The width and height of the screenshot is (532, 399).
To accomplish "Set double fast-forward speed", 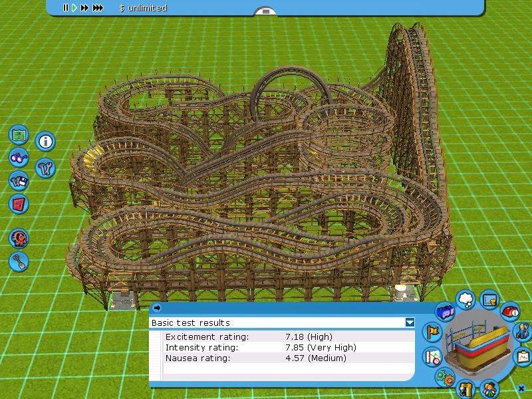I will click(84, 7).
